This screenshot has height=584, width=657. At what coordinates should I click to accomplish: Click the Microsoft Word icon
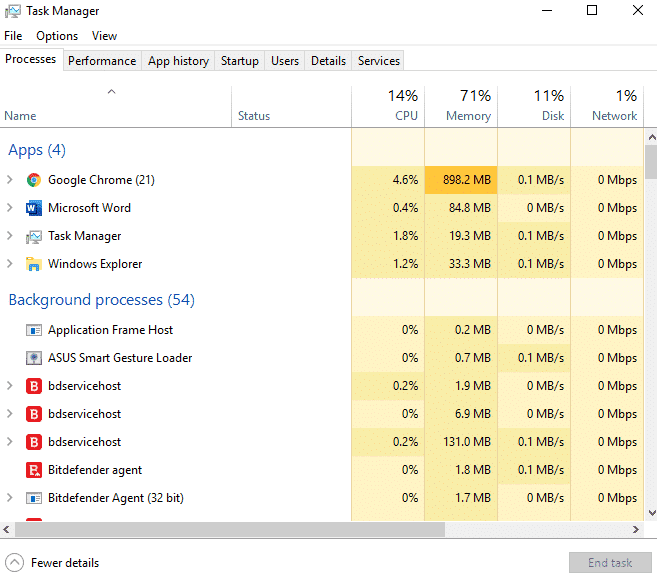34,208
